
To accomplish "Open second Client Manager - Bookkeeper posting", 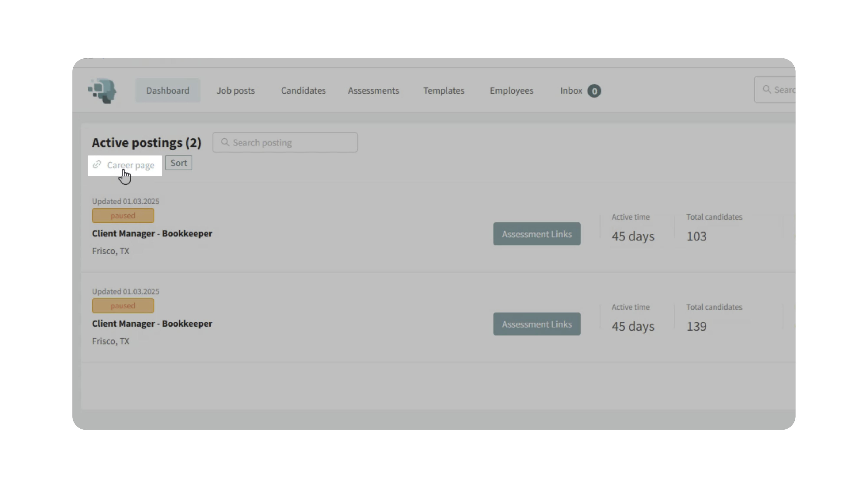I will (152, 324).
